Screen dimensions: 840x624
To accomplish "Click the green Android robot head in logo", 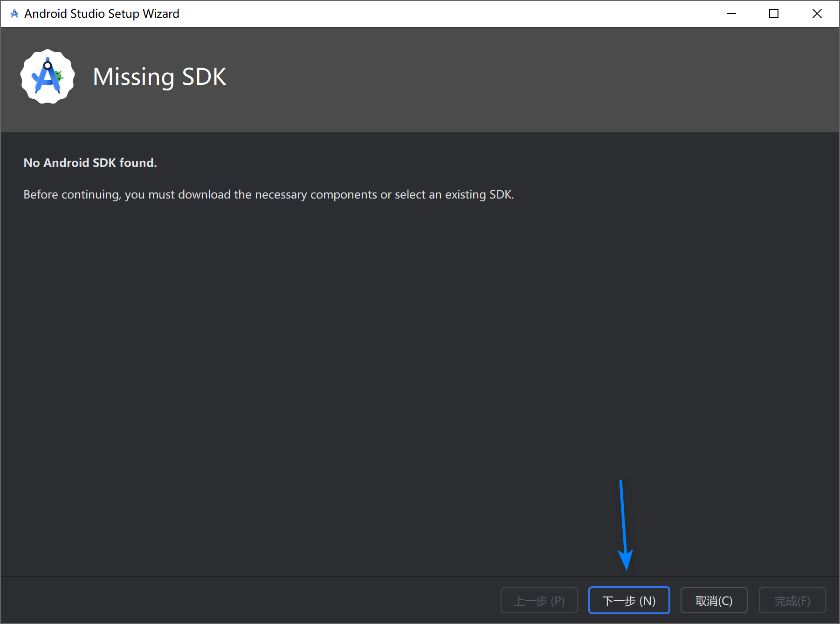I will (x=58, y=75).
